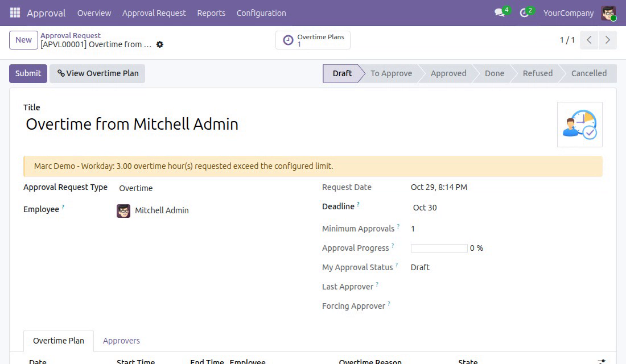Click the Approval Progress bar

coord(439,248)
